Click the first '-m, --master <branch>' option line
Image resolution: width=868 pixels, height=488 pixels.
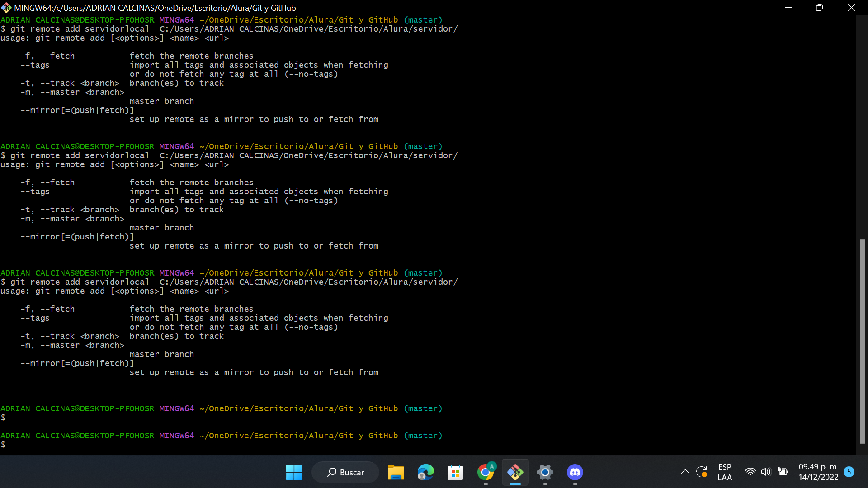click(x=72, y=92)
